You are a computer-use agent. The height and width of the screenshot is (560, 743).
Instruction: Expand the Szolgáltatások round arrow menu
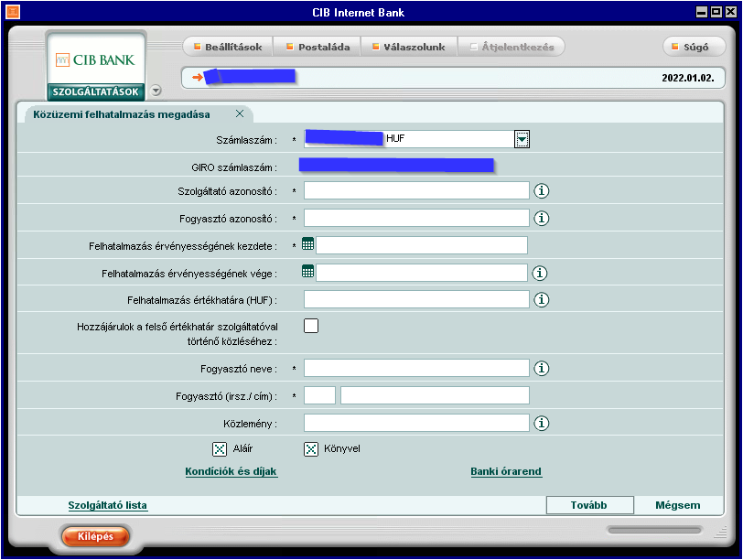(156, 90)
